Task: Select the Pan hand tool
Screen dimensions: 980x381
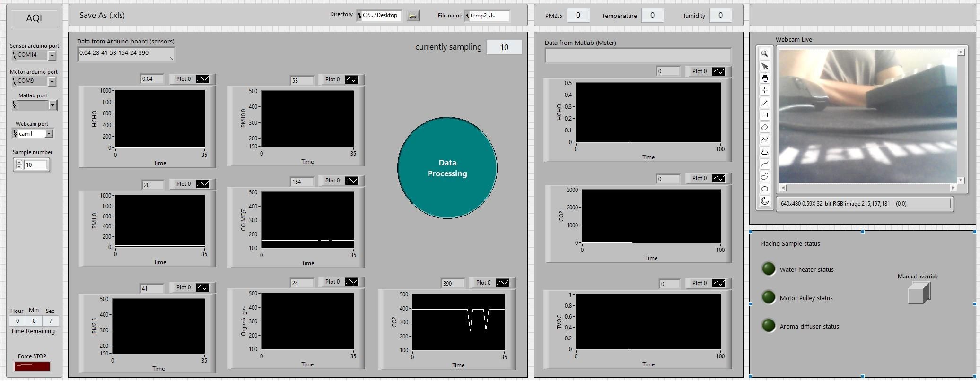Action: click(764, 78)
